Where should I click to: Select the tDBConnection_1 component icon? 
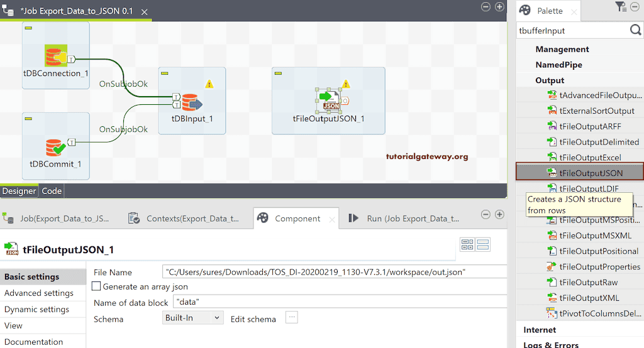(56, 55)
